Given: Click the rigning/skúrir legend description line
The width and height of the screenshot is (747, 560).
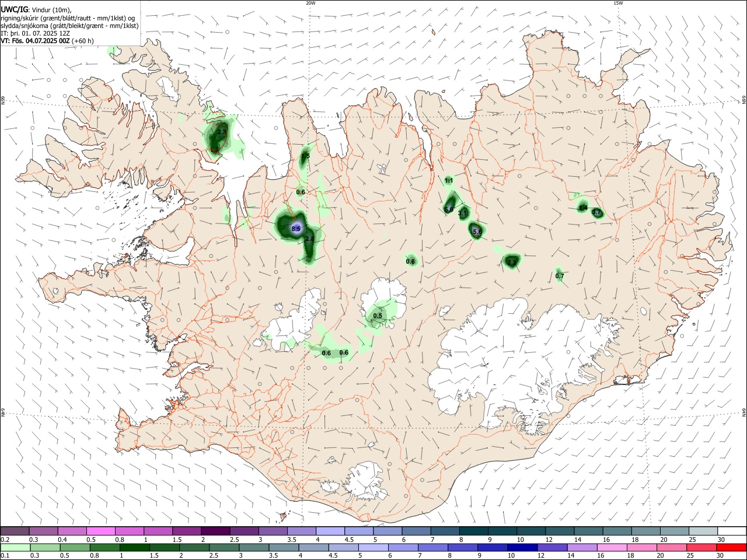Looking at the screenshot, I should [68, 17].
